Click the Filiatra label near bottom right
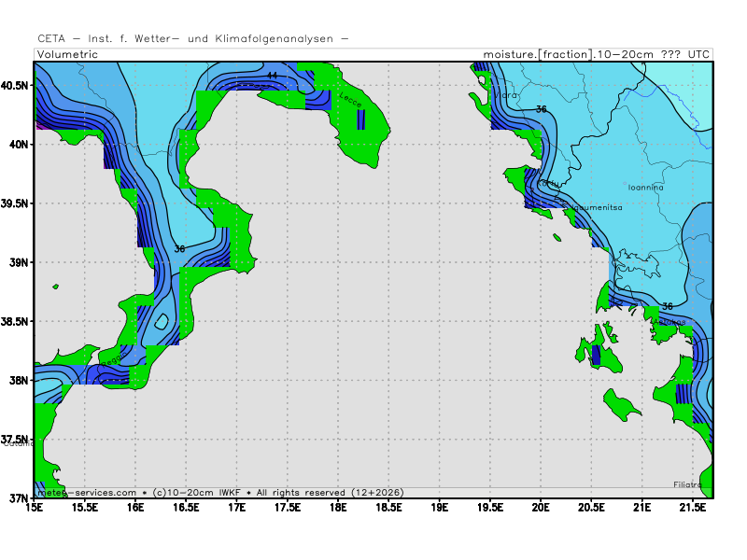This screenshot has height=560, width=747. pyautogui.click(x=688, y=484)
